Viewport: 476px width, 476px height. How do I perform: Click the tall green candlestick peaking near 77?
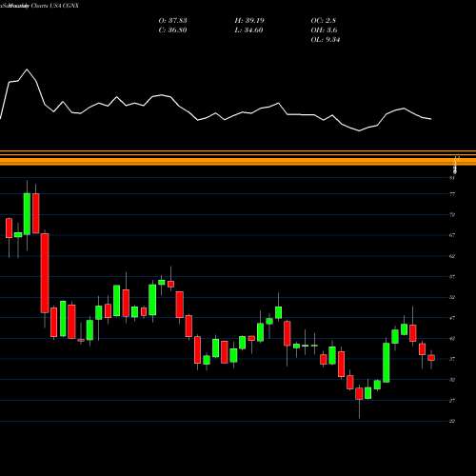tap(27, 214)
